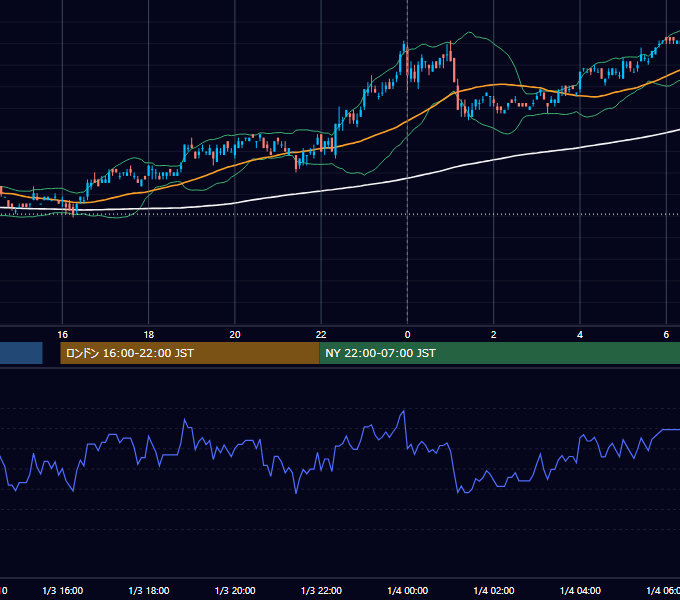Click the hour label 4 on time axis

[x=580, y=335]
